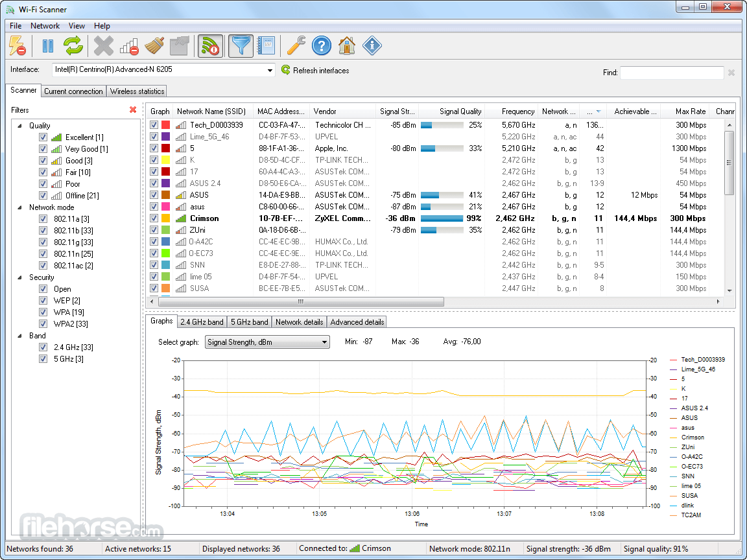
Task: Open the Advanced details tab
Action: click(x=357, y=322)
